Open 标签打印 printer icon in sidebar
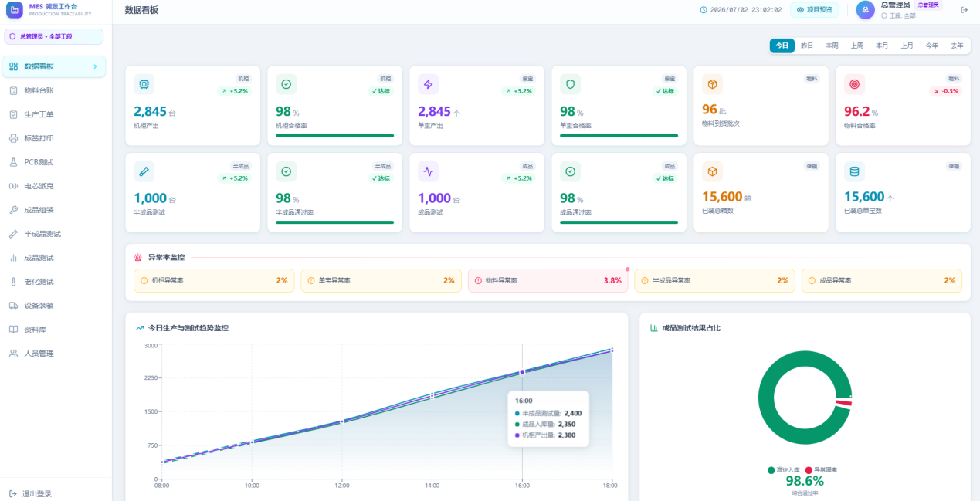The height and width of the screenshot is (501, 980). coord(13,138)
